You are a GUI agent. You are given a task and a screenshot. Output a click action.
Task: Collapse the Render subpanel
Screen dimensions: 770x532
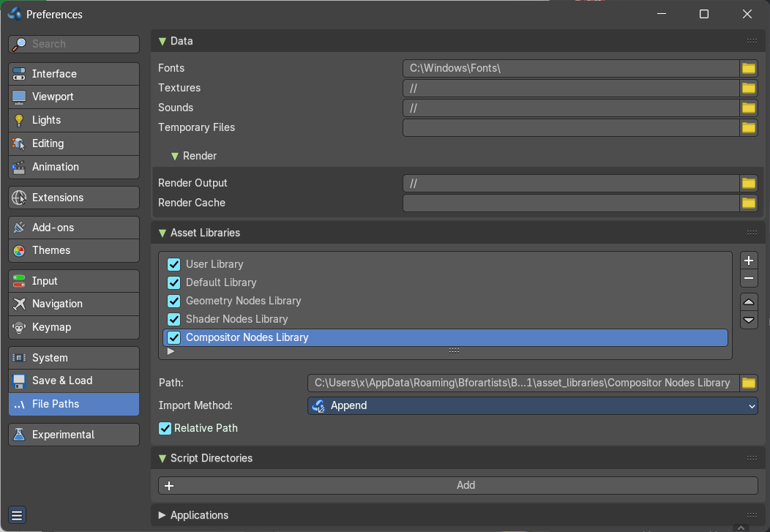[175, 157]
